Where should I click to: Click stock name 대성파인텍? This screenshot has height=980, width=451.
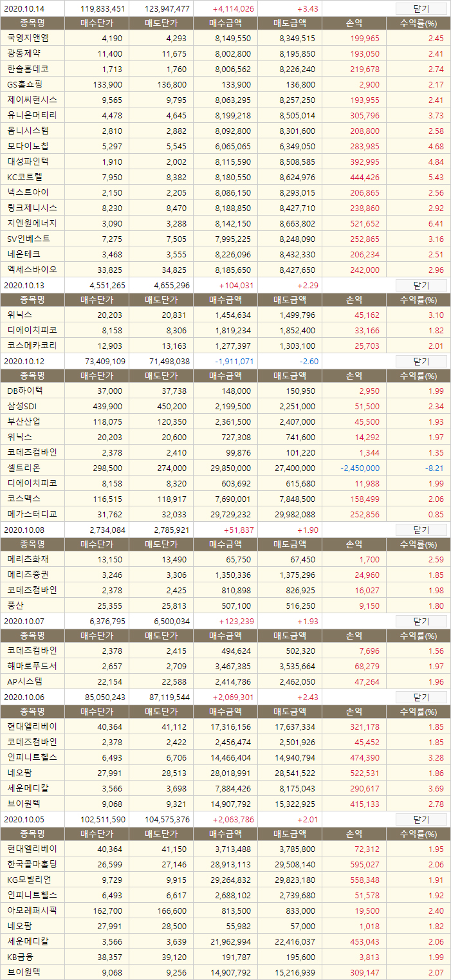coord(28,162)
